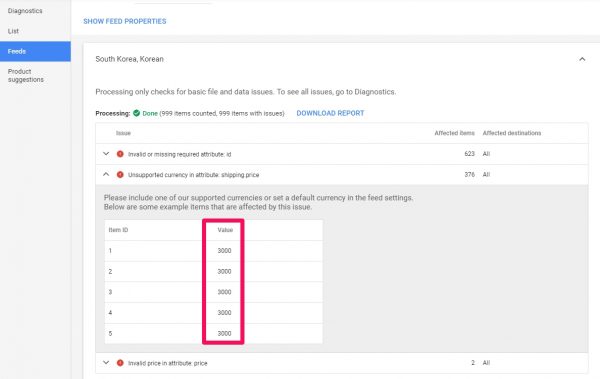Click the Item ID column header
The height and width of the screenshot is (379, 600).
pyautogui.click(x=118, y=230)
